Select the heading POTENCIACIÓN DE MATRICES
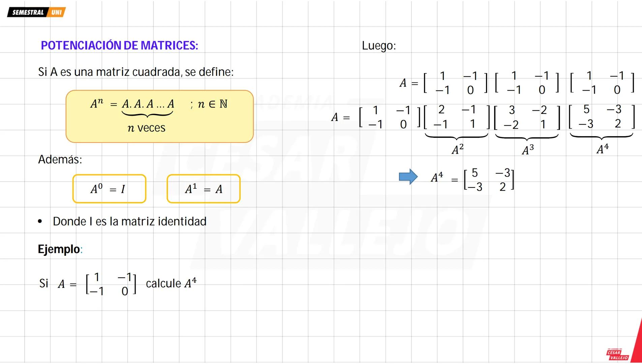 click(x=119, y=45)
